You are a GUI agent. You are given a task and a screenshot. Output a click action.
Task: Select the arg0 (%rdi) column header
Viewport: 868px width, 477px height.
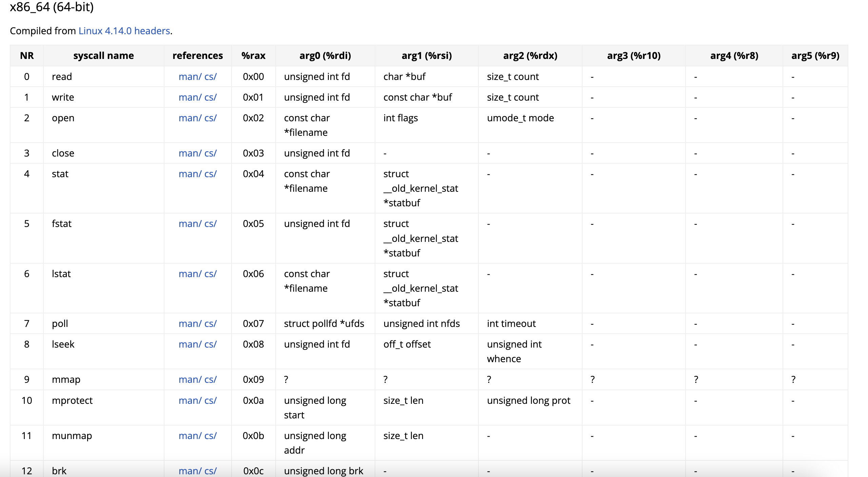coord(325,56)
